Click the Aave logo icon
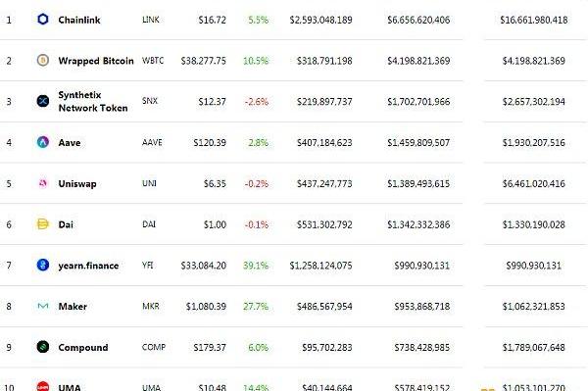 [43, 142]
